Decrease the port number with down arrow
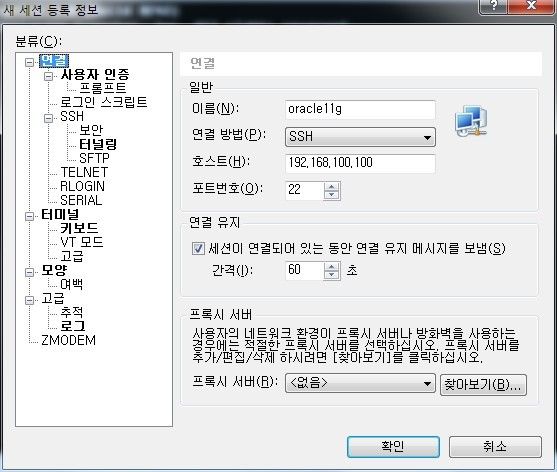Viewport: 557px width, 472px height. 332,195
